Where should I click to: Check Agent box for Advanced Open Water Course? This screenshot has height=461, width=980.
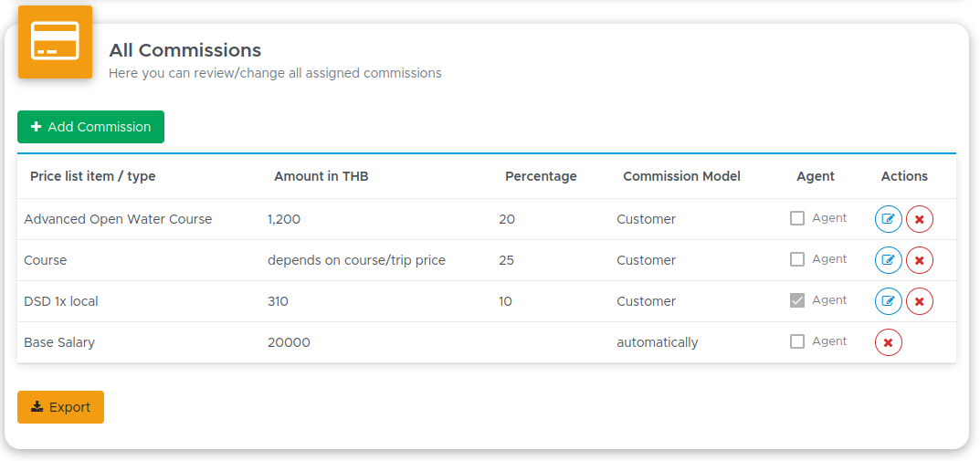coord(796,218)
